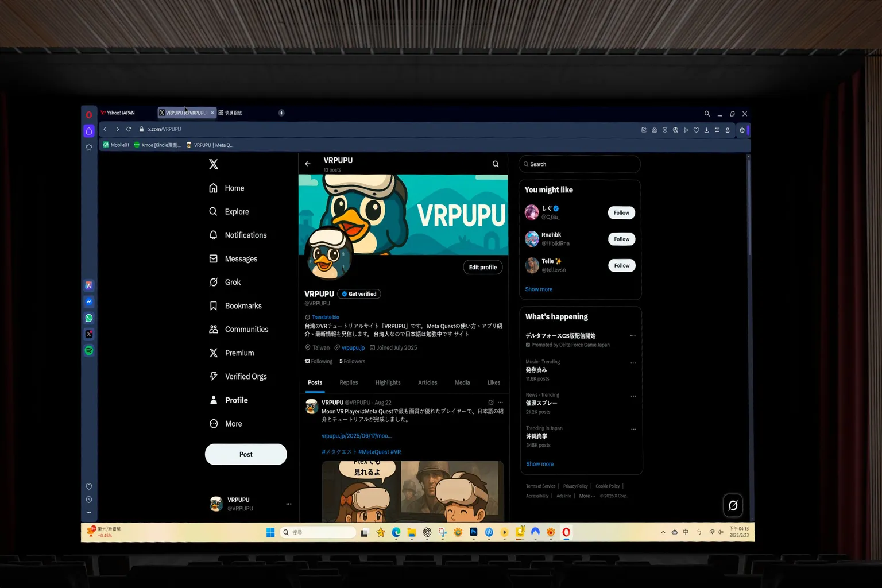The height and width of the screenshot is (588, 882).
Task: Open Messages in the X sidebar
Action: pyautogui.click(x=233, y=259)
